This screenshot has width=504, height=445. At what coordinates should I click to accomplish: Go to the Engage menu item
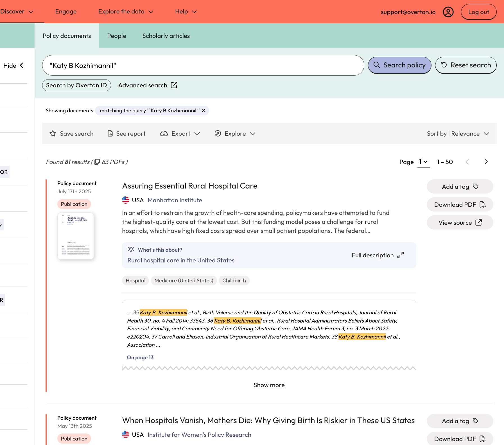click(66, 12)
